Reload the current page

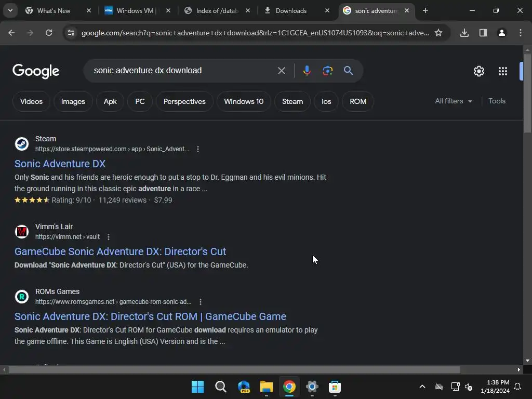(x=49, y=33)
